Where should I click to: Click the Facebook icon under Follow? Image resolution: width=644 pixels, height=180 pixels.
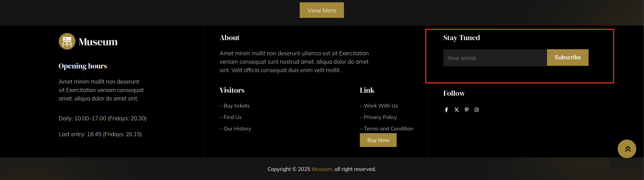(x=446, y=110)
